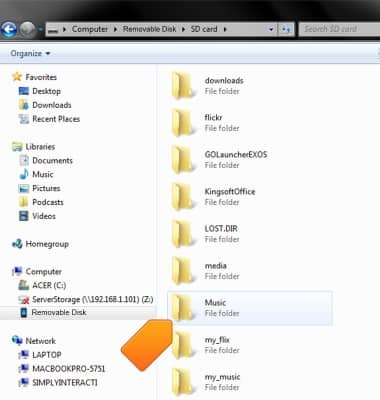Screen dimensions: 380x400
Task: Open ACER (C:) drive
Action: coord(49,285)
